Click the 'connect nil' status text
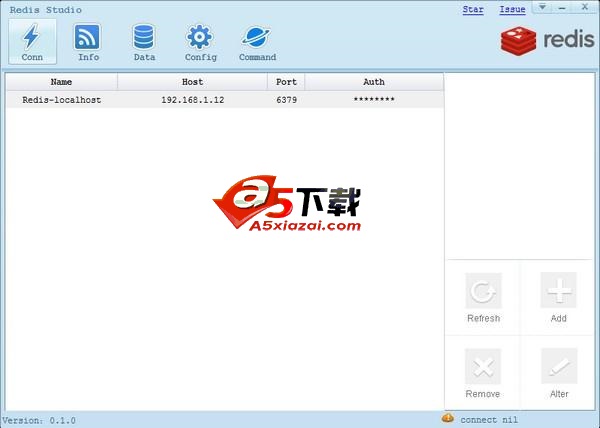 489,420
